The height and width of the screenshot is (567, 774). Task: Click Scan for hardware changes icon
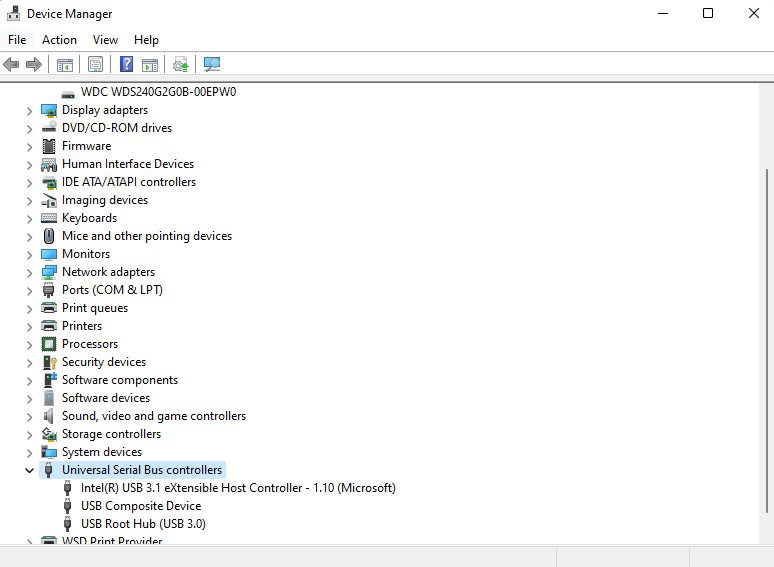coord(212,64)
